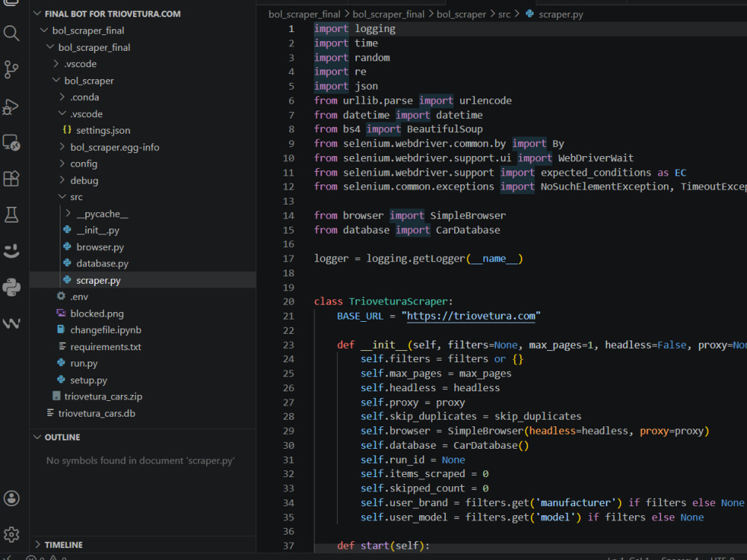Click line number 37 in the gutter

click(x=288, y=546)
